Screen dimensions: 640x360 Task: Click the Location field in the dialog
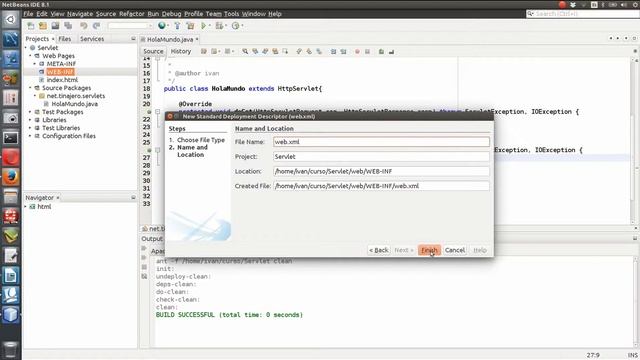381,171
